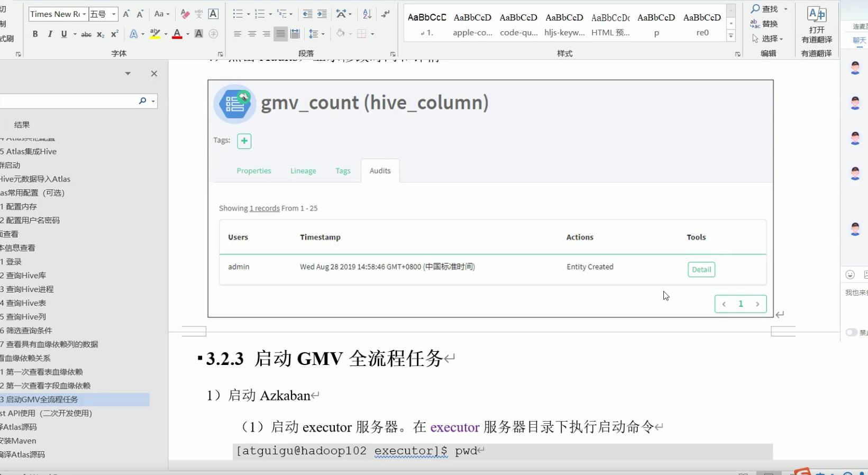The image size is (868, 475).
Task: Open font dialog launcher
Action: click(x=220, y=54)
